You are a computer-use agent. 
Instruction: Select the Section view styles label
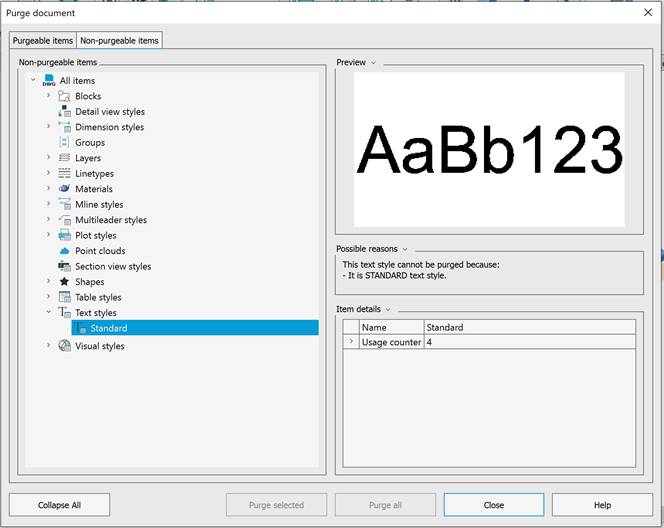(113, 266)
